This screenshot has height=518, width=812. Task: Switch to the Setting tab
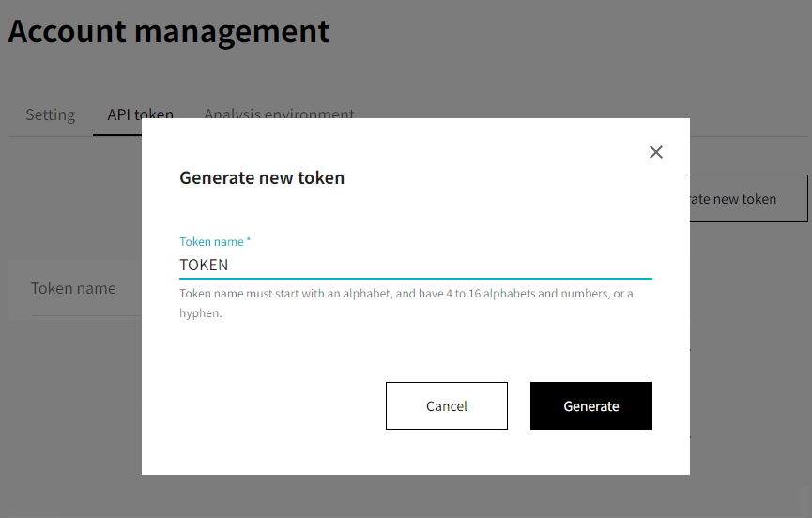pyautogui.click(x=51, y=114)
